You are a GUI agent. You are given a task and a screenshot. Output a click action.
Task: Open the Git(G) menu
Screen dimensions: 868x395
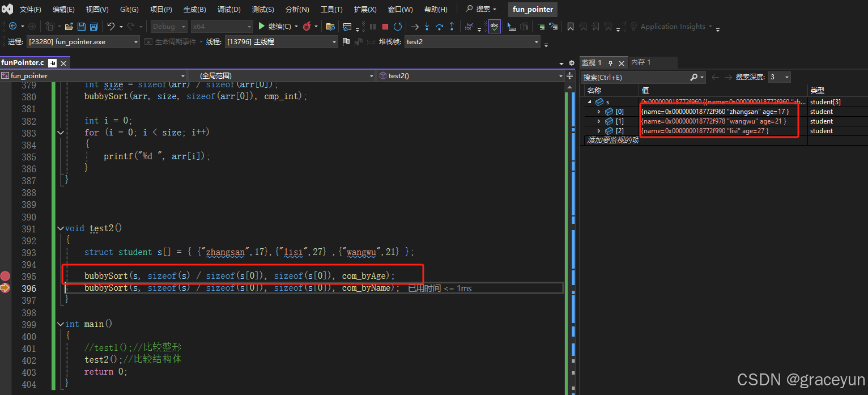coord(129,10)
